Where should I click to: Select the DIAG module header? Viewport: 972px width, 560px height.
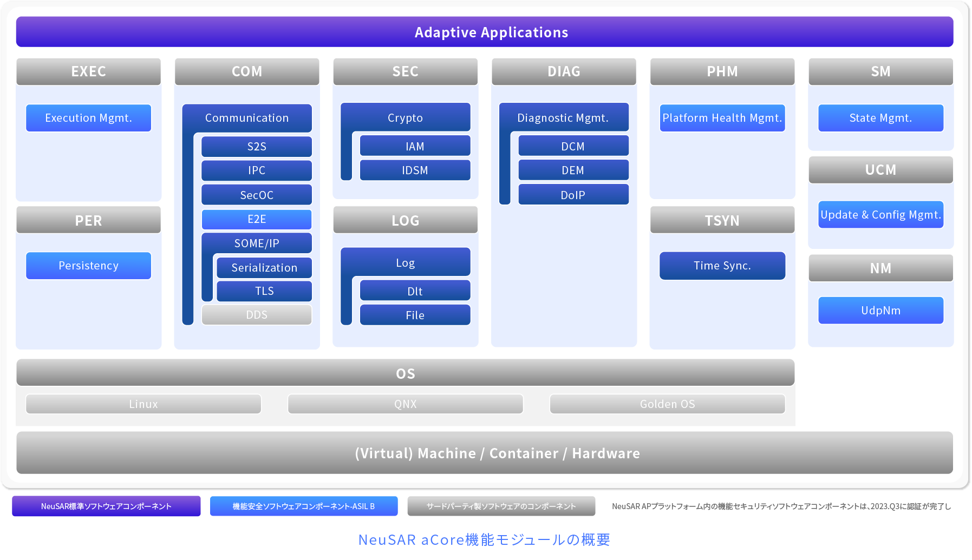tap(564, 71)
